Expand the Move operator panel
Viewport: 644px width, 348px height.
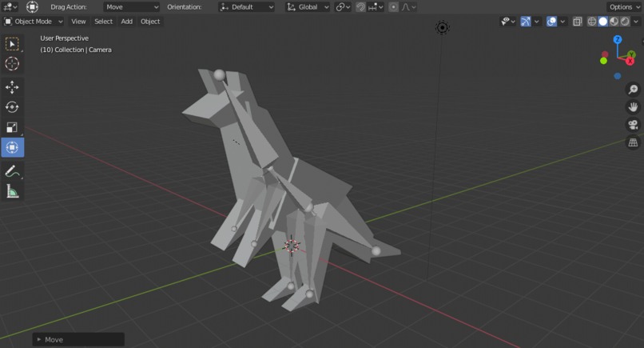click(78, 339)
